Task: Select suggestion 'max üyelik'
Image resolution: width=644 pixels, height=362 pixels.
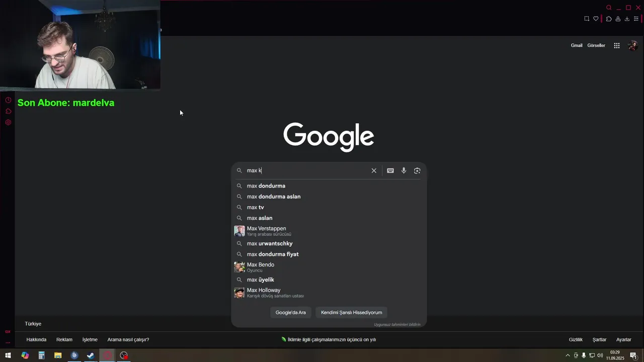Action: pyautogui.click(x=329, y=280)
